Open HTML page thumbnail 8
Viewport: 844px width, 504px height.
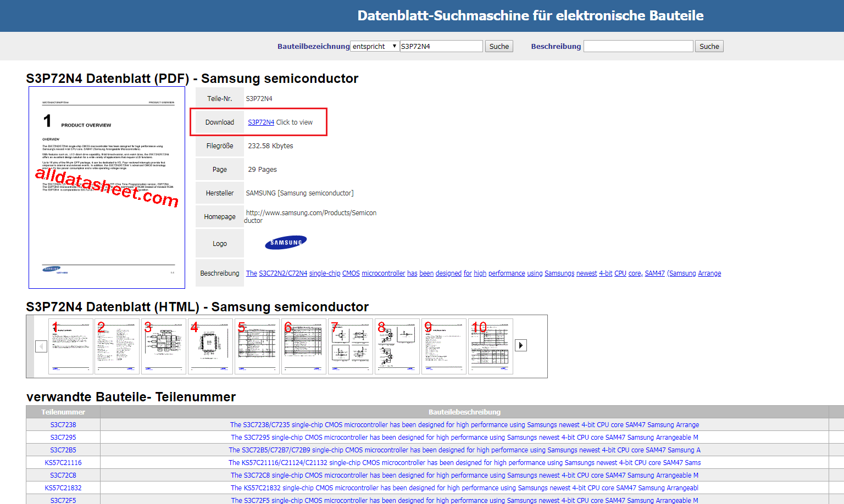pyautogui.click(x=397, y=346)
